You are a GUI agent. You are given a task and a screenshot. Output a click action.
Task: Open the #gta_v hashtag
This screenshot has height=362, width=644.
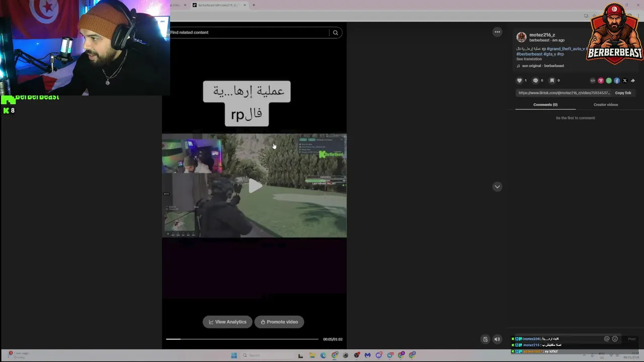(549, 54)
